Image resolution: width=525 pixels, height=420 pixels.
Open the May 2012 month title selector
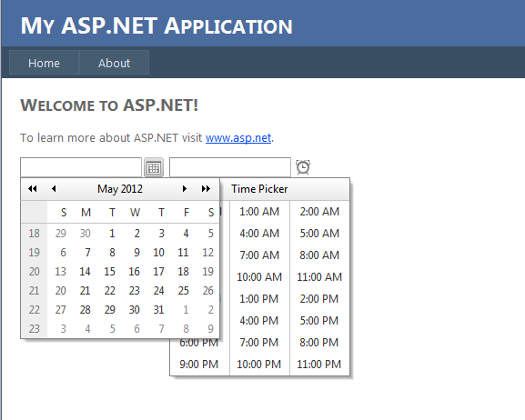120,189
